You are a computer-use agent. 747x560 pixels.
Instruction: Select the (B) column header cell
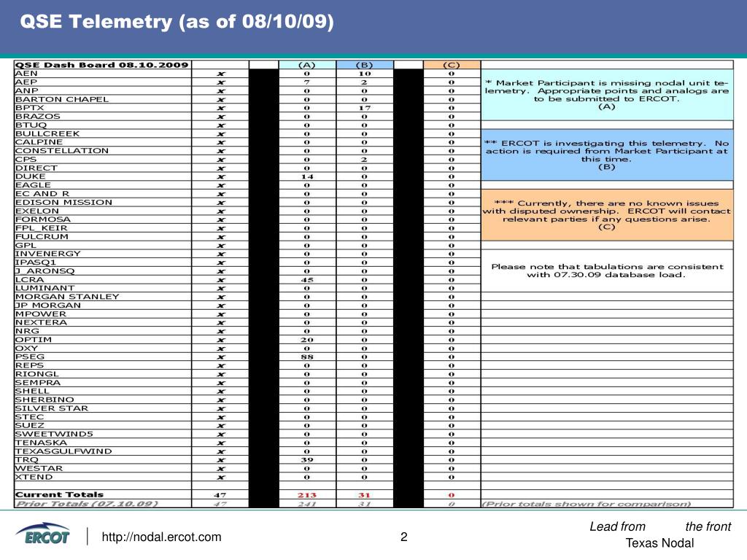[365, 65]
